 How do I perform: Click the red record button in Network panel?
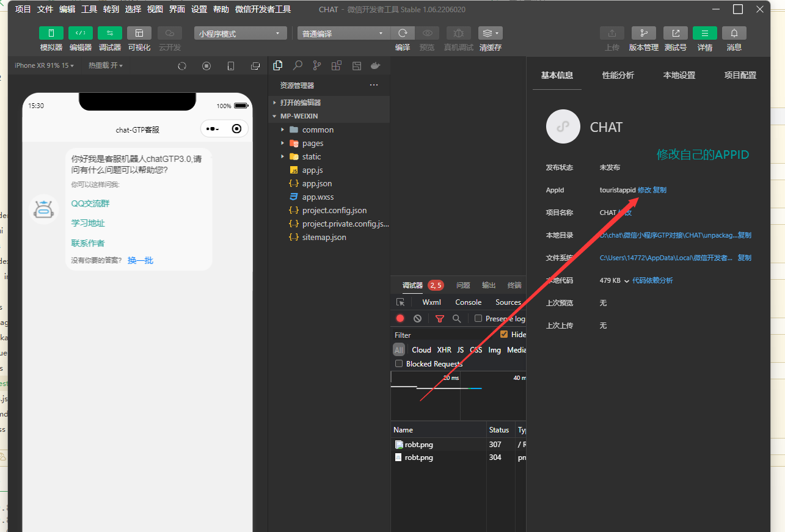(x=400, y=318)
